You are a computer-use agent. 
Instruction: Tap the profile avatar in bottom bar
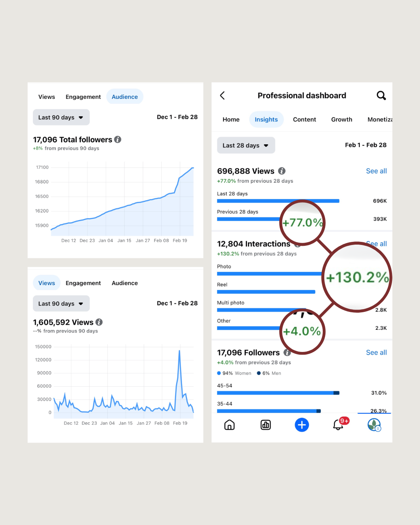tap(374, 425)
